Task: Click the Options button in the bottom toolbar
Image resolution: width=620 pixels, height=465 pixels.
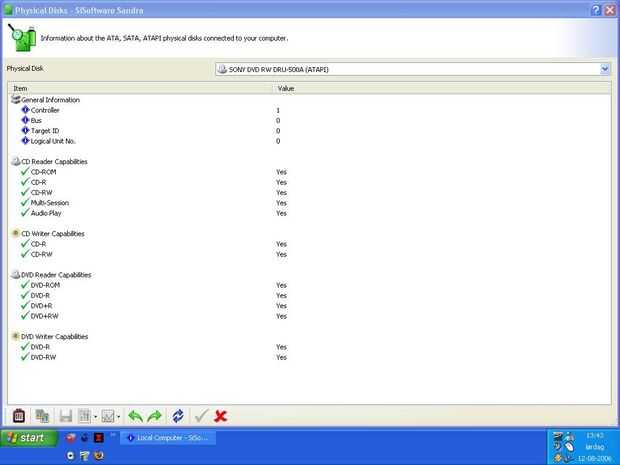Action: pos(19,416)
